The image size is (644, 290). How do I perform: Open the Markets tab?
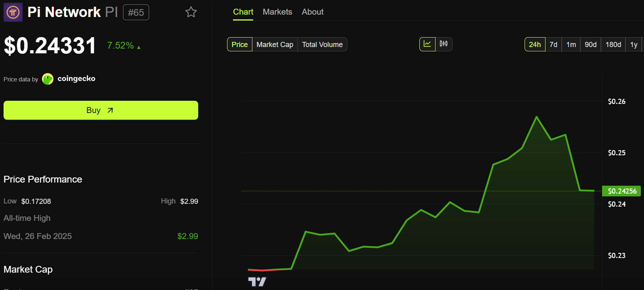pos(277,12)
